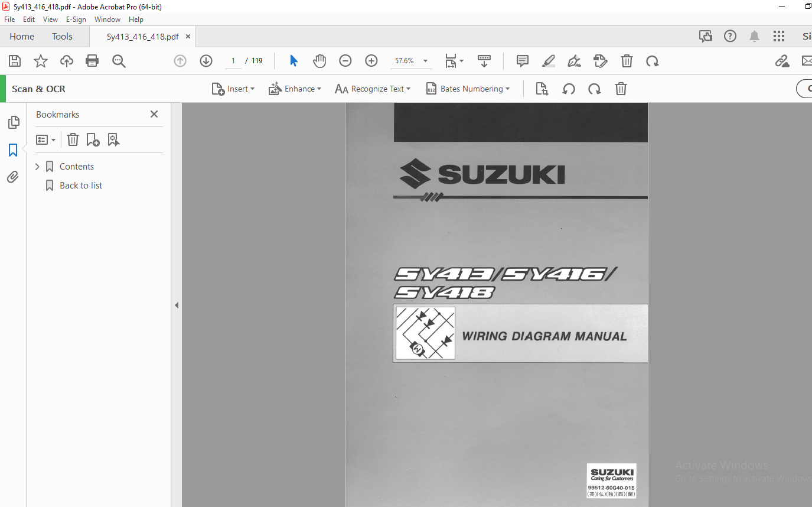Screen dimensions: 812x507
Task: Add the file to starred favorites
Action: click(41, 61)
